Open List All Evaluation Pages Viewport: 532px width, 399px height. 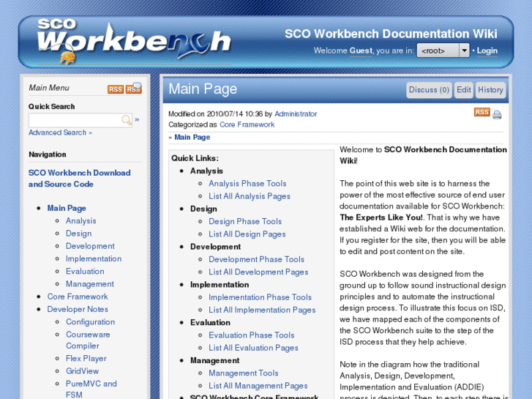tap(253, 348)
